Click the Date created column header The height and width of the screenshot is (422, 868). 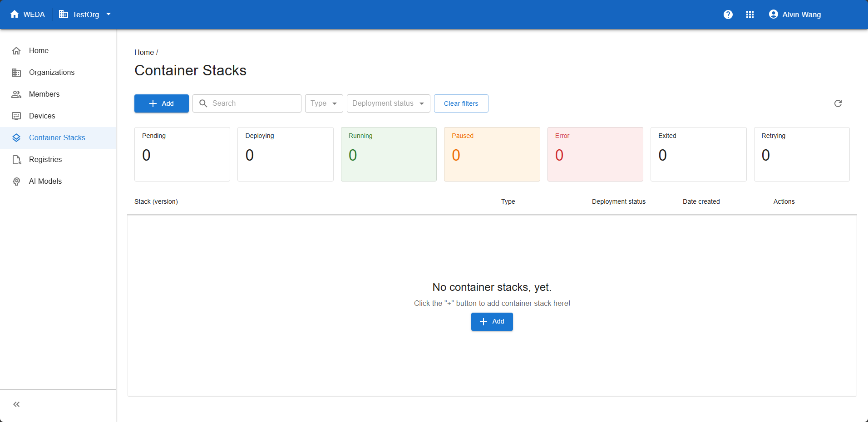pyautogui.click(x=701, y=201)
